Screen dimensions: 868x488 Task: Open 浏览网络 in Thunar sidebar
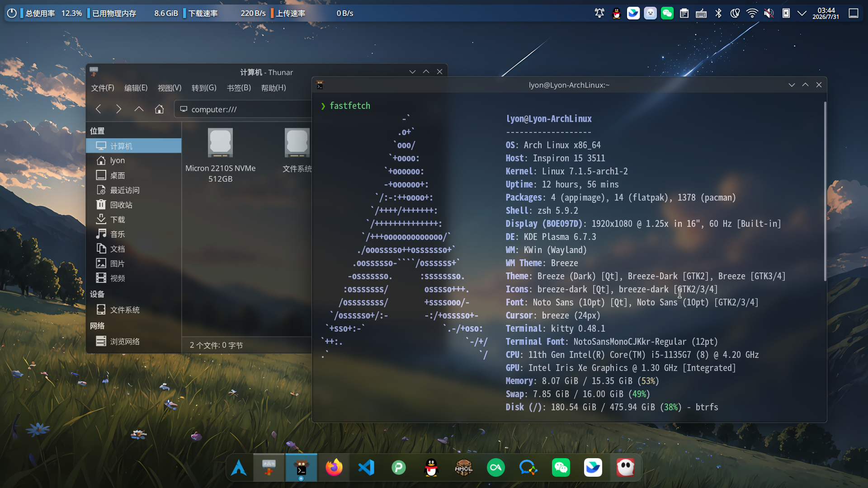coord(134,342)
